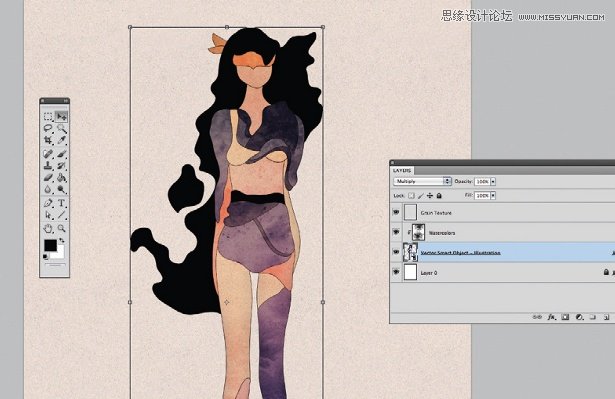The height and width of the screenshot is (399, 615).
Task: Click the link layers icon
Action: tap(537, 317)
